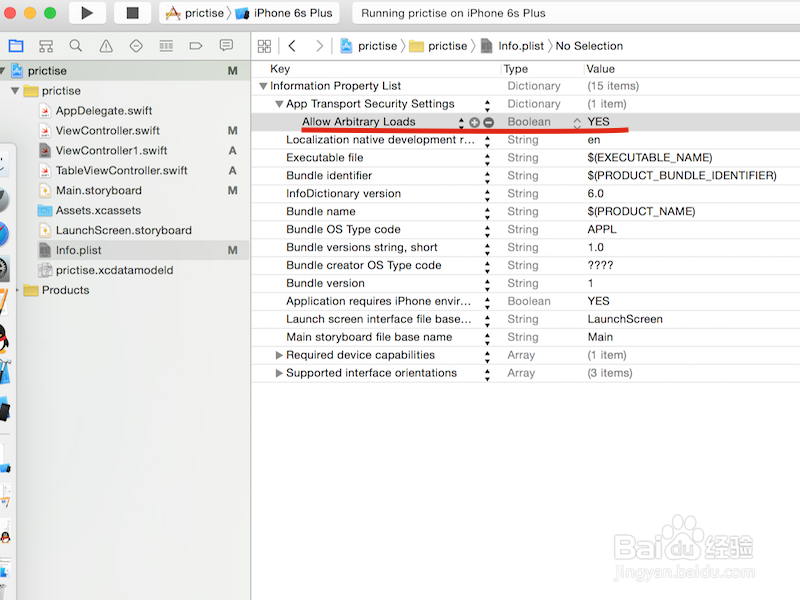Click Info.plist in the jump bar
Image resolution: width=800 pixels, height=600 pixels.
click(512, 46)
